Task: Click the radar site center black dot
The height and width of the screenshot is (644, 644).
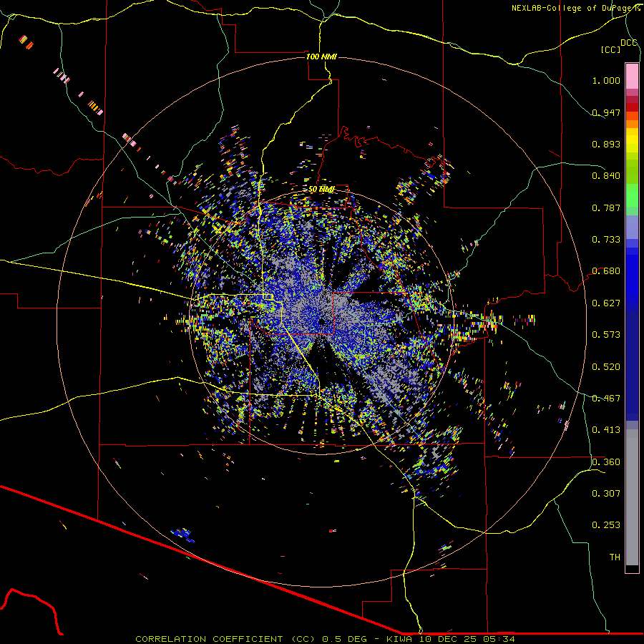Action: 321,321
